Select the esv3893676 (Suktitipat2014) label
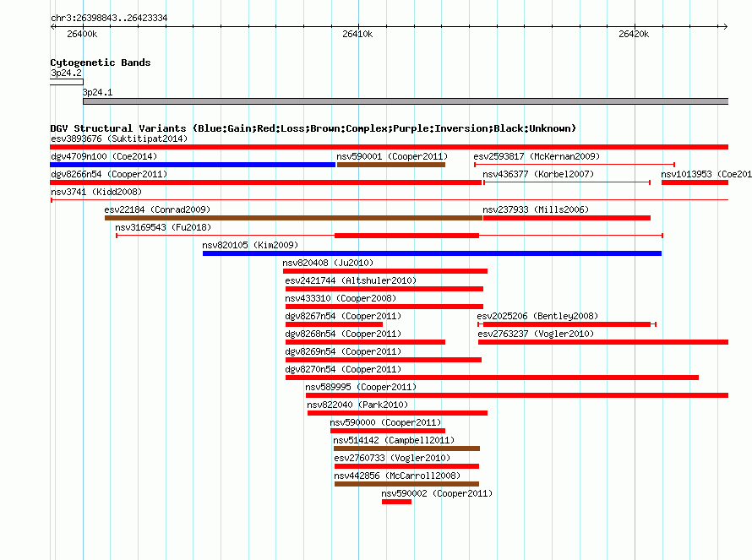Screen dimensions: 752x560 pos(119,139)
